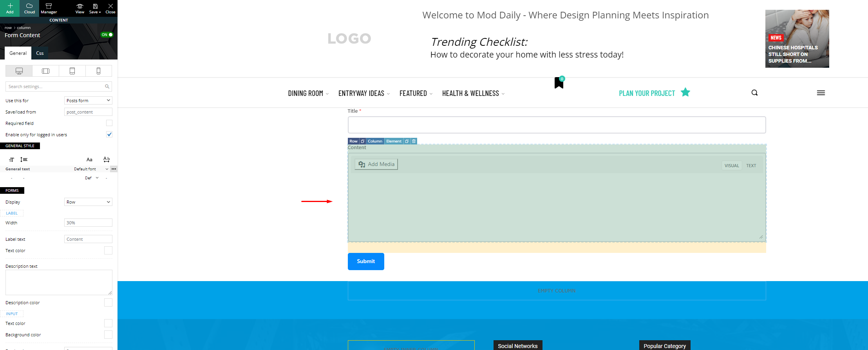
Task: Select desktop responsive view icon
Action: click(x=19, y=71)
